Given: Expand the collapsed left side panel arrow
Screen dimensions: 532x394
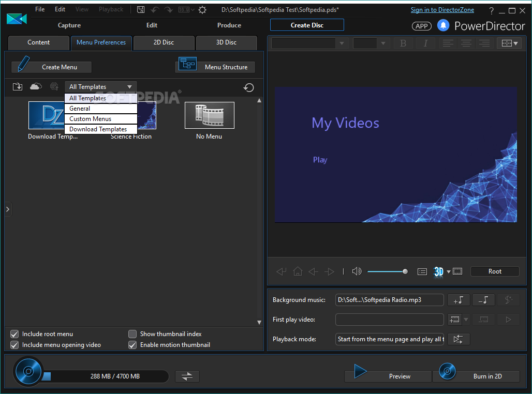Looking at the screenshot, I should point(7,209).
